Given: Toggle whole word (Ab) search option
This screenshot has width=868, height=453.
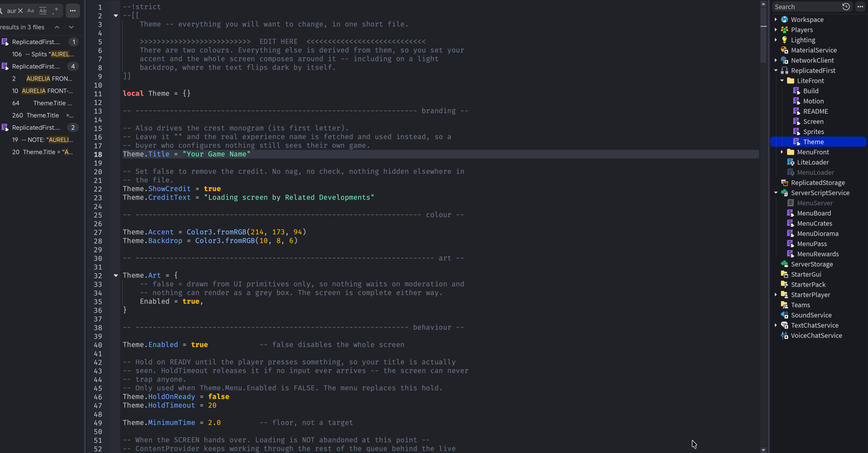Looking at the screenshot, I should (43, 10).
